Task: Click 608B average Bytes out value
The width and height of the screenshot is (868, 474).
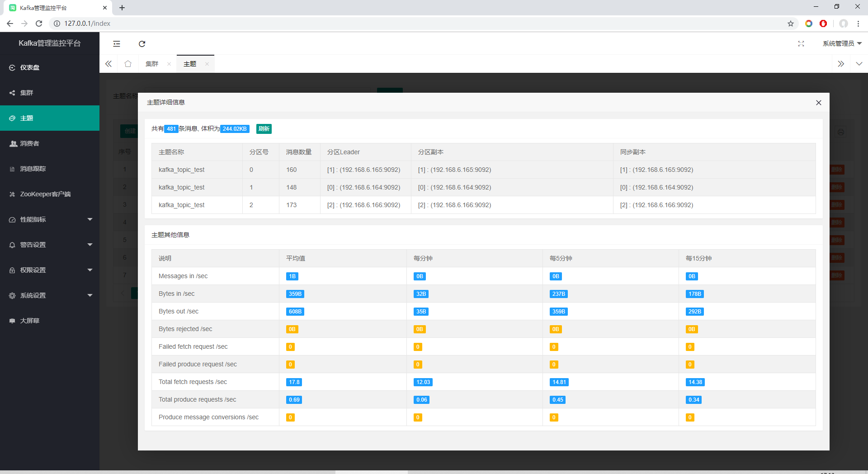Action: [295, 312]
